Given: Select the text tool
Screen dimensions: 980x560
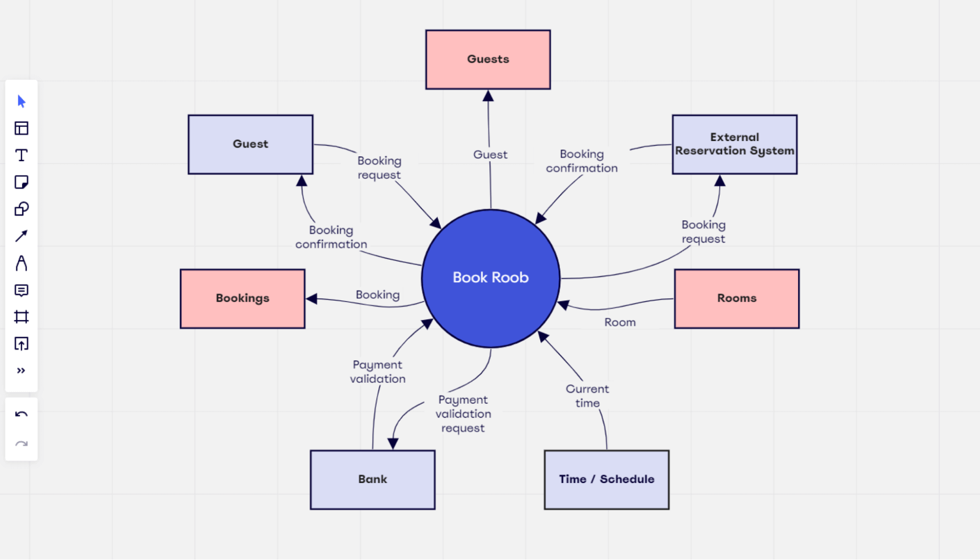Looking at the screenshot, I should click(21, 155).
